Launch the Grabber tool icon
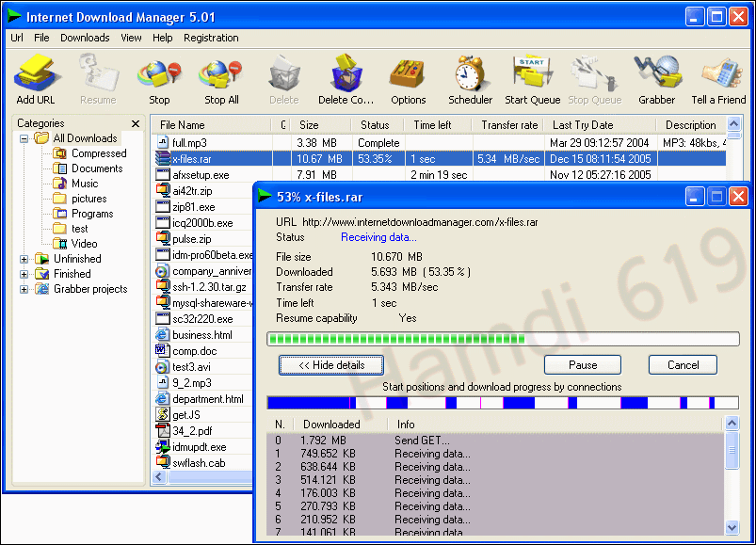 [x=657, y=73]
